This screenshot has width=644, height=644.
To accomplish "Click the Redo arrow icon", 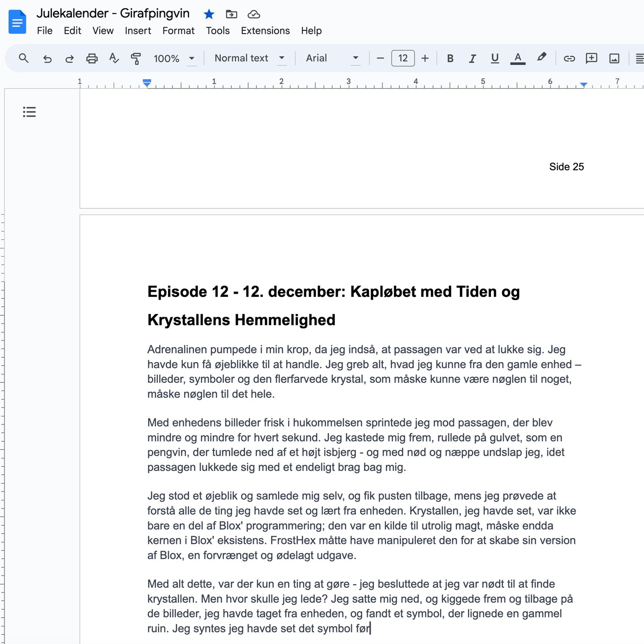I will pyautogui.click(x=69, y=59).
